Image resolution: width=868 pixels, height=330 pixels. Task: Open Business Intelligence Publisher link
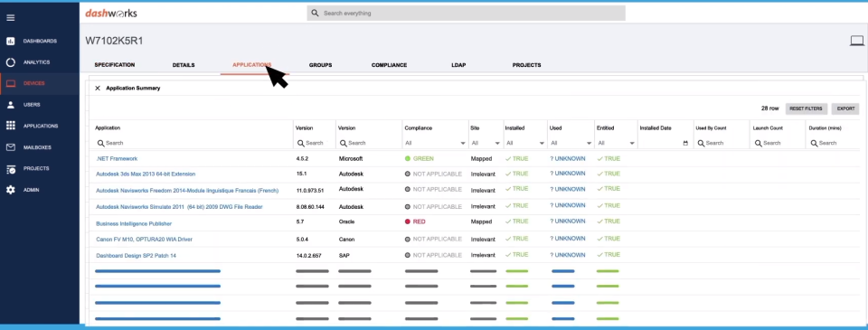click(x=134, y=223)
